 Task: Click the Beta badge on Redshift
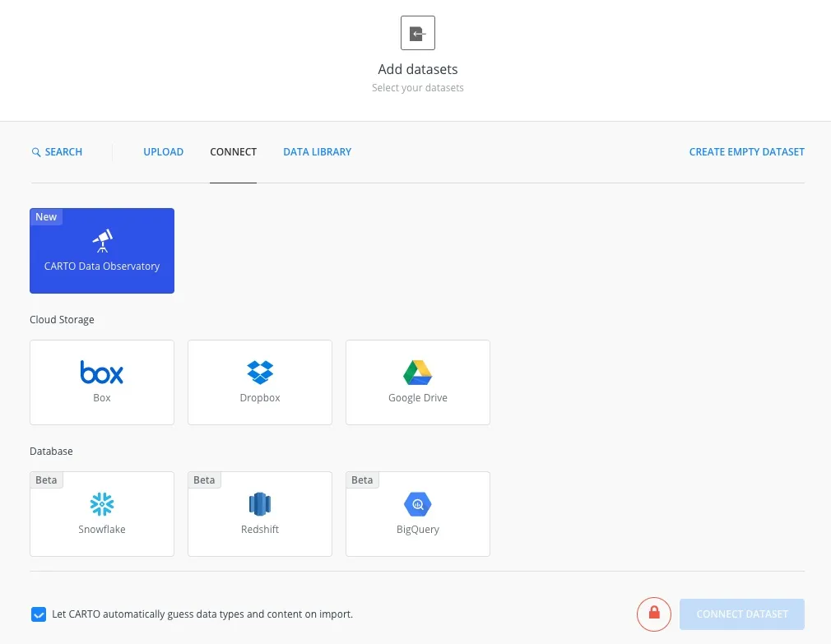click(204, 480)
